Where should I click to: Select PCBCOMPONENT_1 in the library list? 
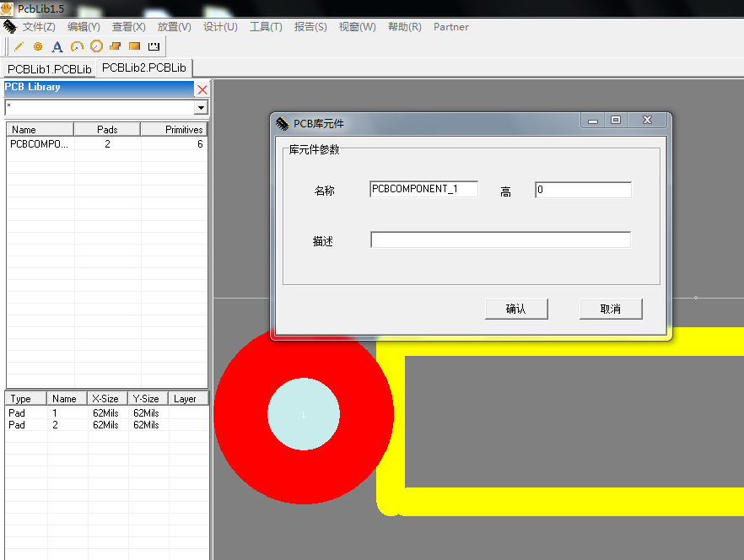pos(40,144)
